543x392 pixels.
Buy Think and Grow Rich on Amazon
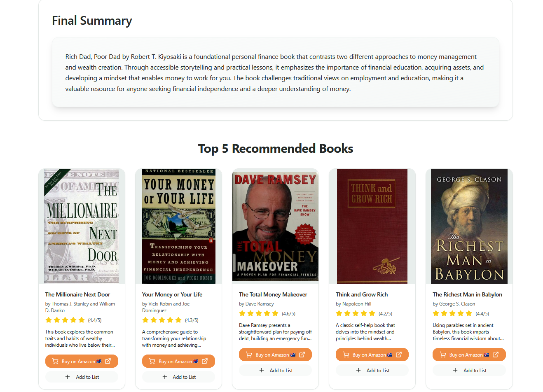point(369,355)
